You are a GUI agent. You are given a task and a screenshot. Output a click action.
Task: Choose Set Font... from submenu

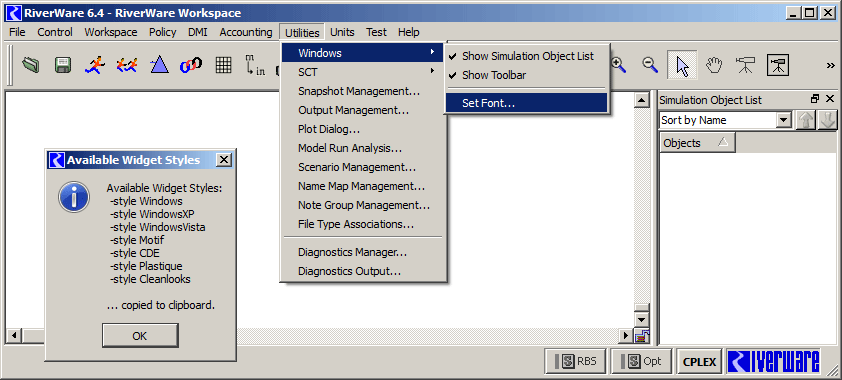(526, 103)
